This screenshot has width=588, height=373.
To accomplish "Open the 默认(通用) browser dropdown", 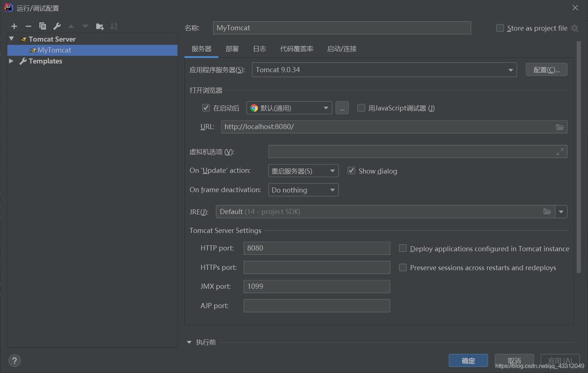I will [289, 108].
